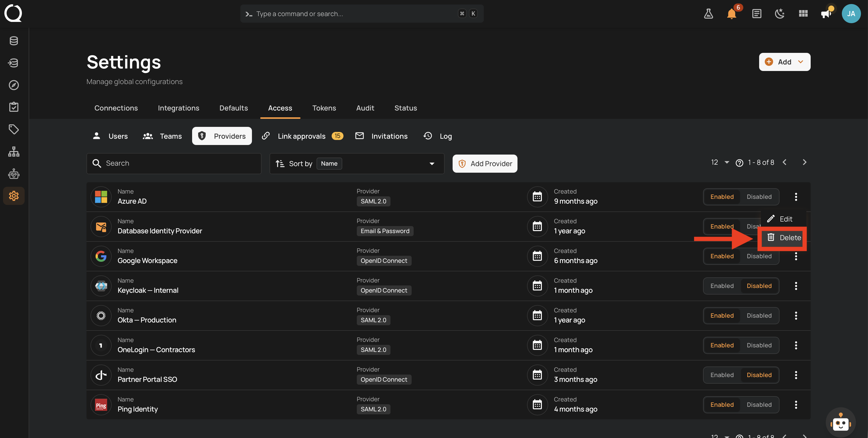Screen dimensions: 868x438
Task: Click the Okta — Production provider name
Action: pyautogui.click(x=147, y=320)
